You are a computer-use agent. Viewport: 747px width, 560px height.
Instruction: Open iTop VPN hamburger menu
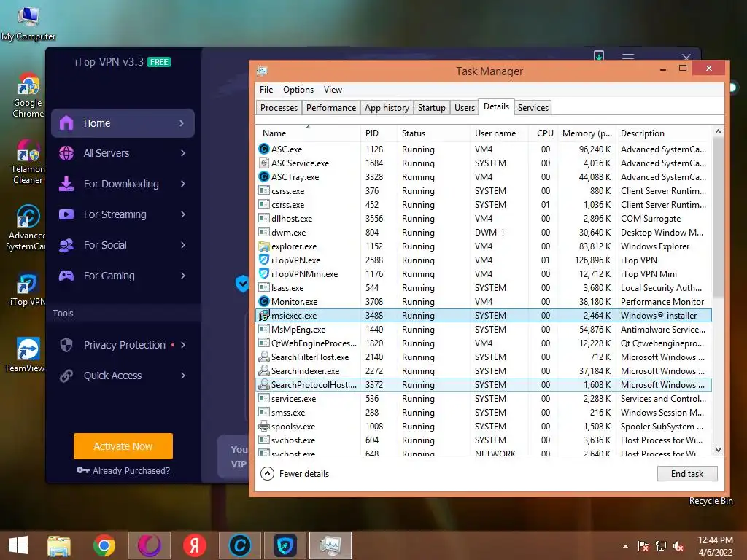click(x=628, y=57)
